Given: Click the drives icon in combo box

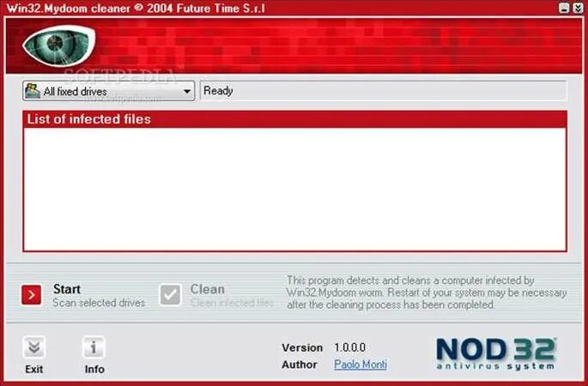Looking at the screenshot, I should [x=33, y=91].
